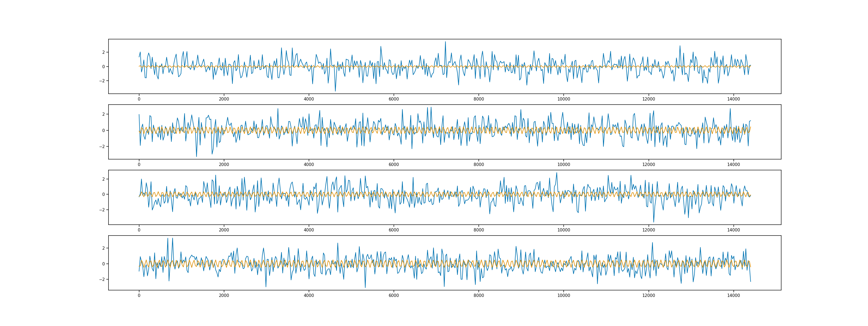Click the deepest blue dip in the second subplot
Image resolution: width=868 pixels, height=326 pixels.
(x=197, y=156)
